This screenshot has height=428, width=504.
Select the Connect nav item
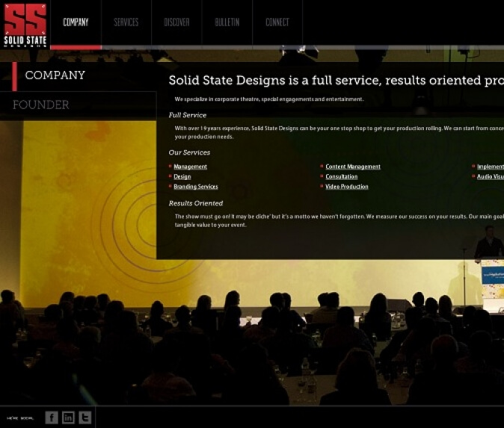(277, 22)
